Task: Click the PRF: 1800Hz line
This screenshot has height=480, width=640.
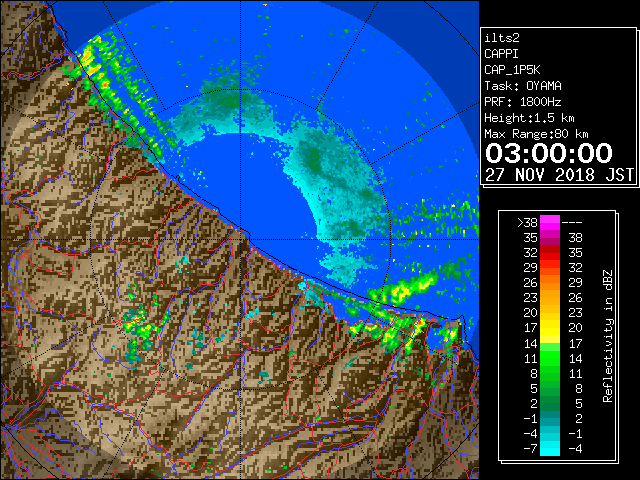Action: [523, 102]
